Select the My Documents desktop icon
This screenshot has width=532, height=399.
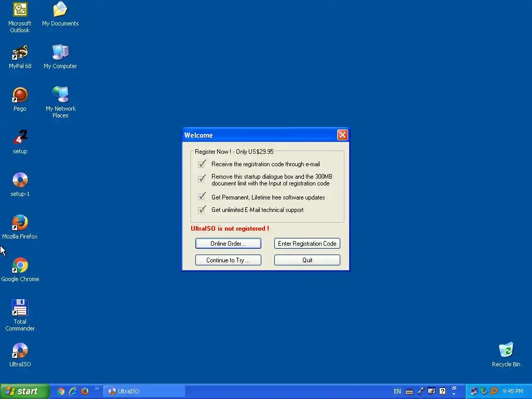[x=60, y=14]
